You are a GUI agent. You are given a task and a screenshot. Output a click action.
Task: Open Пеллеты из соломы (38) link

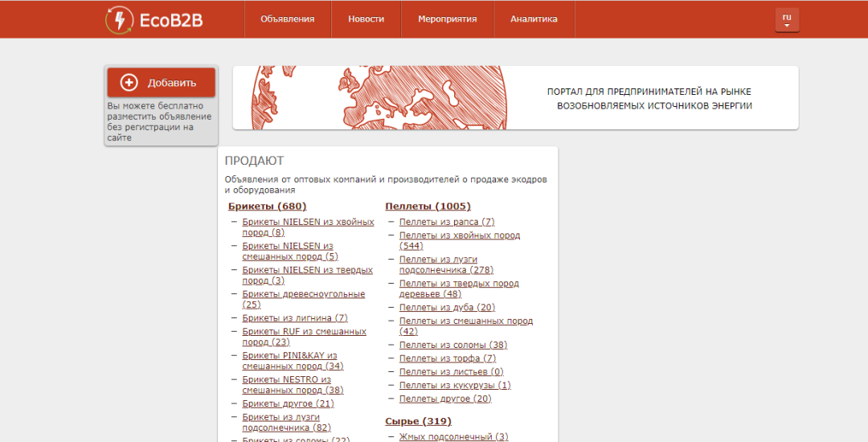point(453,346)
